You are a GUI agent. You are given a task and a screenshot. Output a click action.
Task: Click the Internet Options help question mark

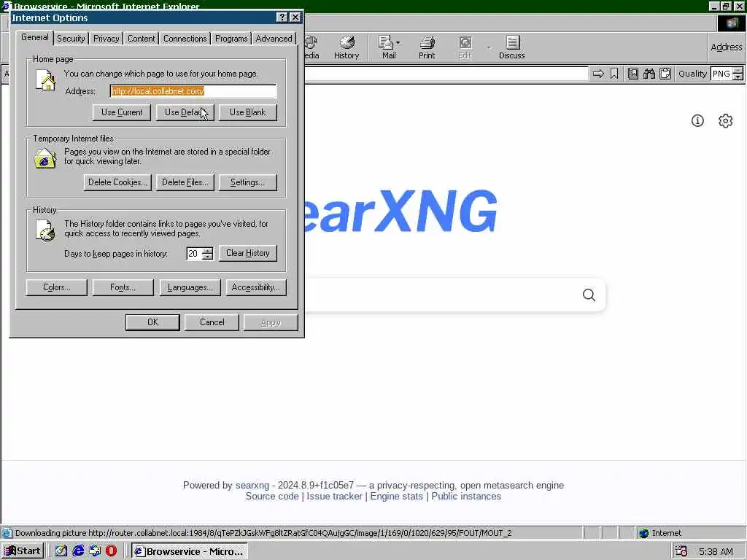pyautogui.click(x=282, y=17)
